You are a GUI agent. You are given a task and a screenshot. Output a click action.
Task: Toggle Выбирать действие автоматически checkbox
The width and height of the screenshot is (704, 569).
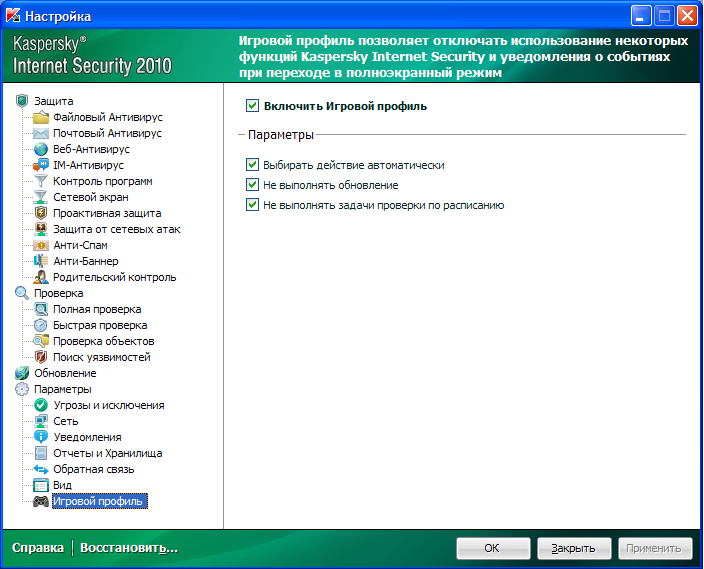pos(252,165)
